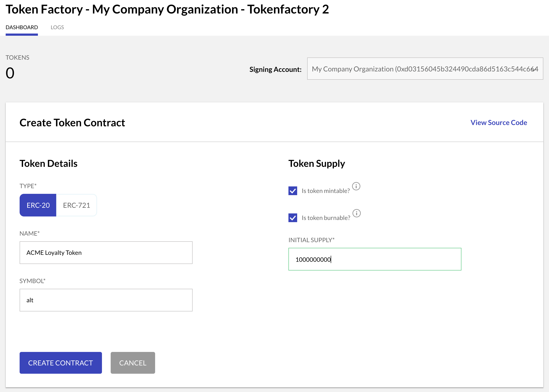This screenshot has width=549, height=392.
Task: Click the NAME input field
Action: (x=106, y=253)
